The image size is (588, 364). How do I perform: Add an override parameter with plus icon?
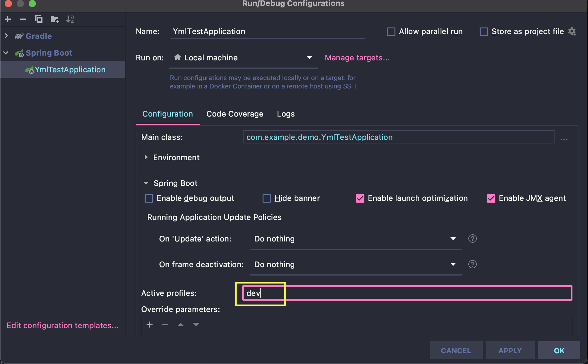150,325
